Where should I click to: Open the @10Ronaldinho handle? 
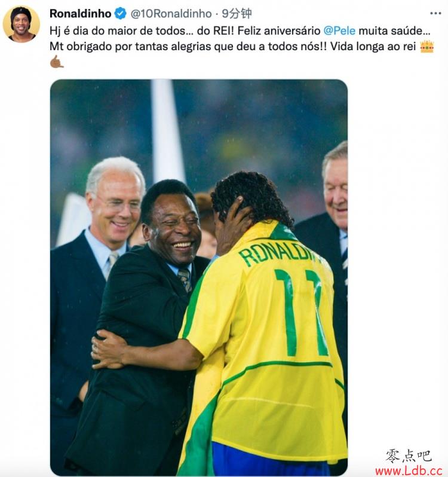[x=171, y=14]
